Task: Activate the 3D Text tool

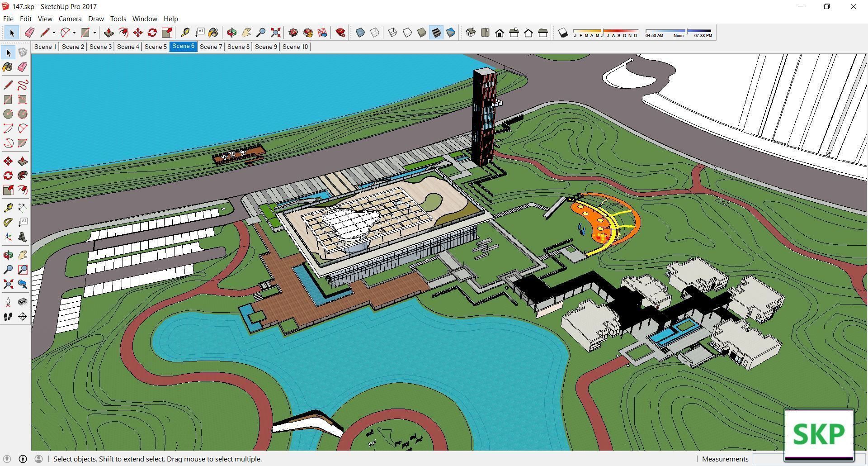Action: pos(23,237)
